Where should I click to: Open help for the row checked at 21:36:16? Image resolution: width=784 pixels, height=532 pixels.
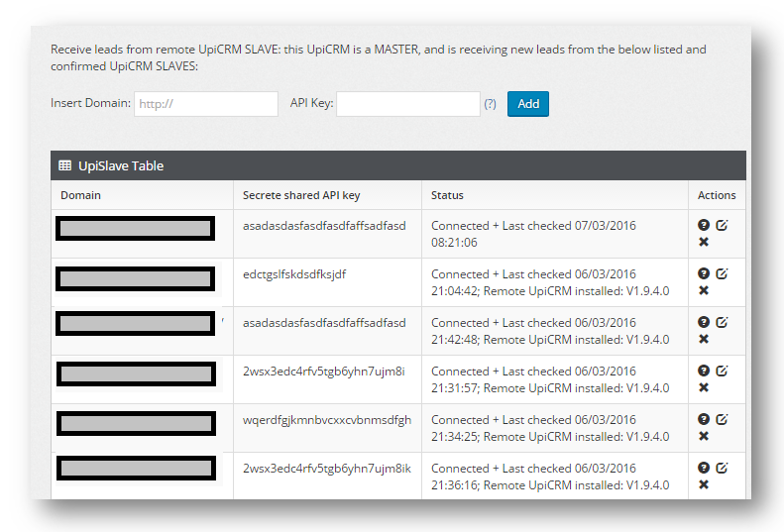(x=704, y=468)
